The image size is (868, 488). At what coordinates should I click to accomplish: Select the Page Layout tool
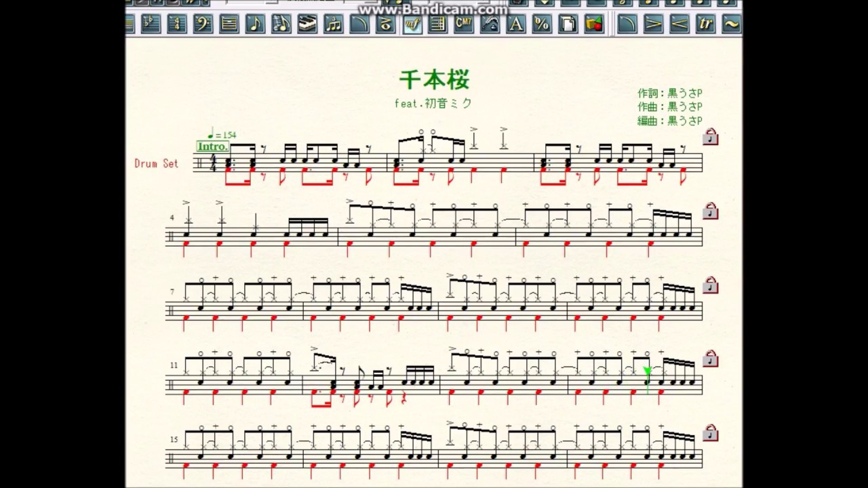(x=568, y=24)
